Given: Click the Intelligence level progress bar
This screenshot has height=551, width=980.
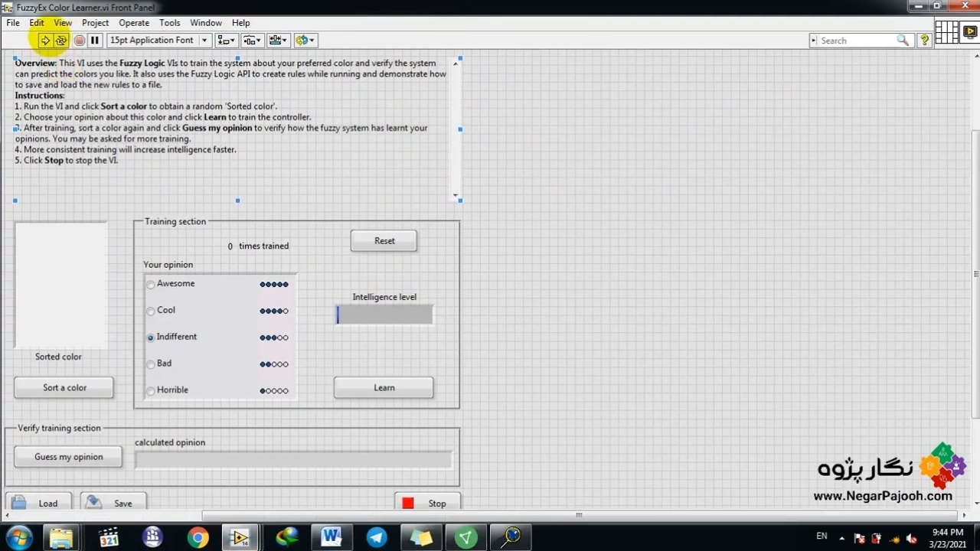Looking at the screenshot, I should (384, 315).
